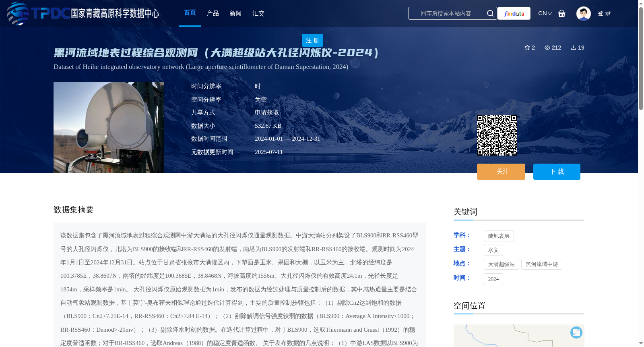Screen dimensions: 644x347
Task: Click the star favorites count icon
Action: click(527, 48)
